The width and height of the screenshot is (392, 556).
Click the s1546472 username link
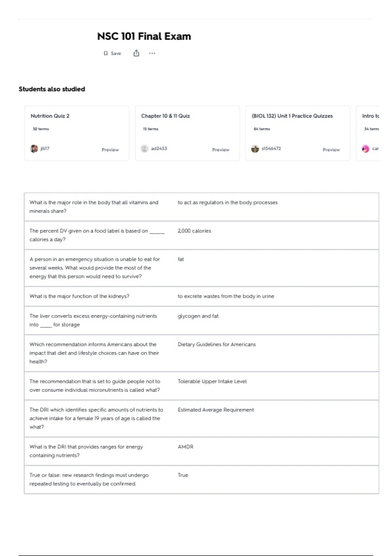[x=271, y=148]
